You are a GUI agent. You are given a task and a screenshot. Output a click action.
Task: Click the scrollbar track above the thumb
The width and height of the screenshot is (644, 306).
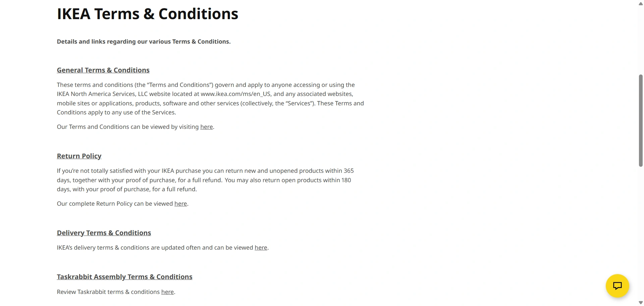click(x=641, y=40)
